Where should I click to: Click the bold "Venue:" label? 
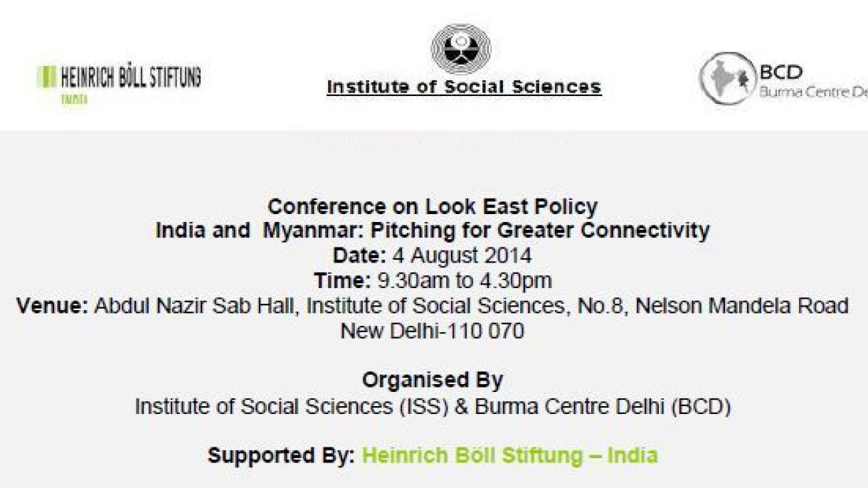click(53, 306)
